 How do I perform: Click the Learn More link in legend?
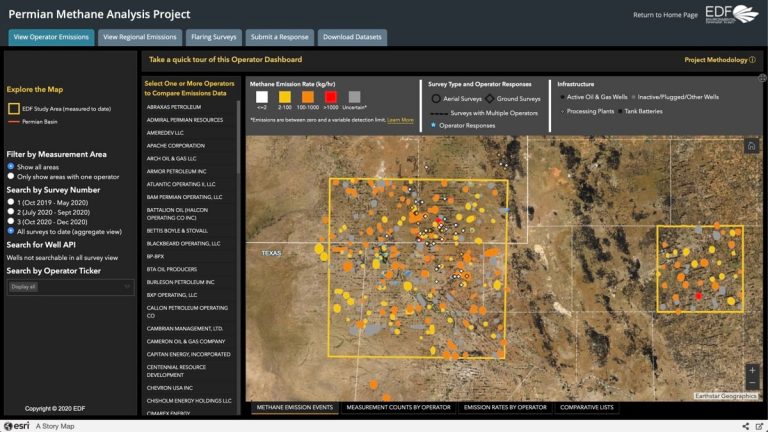[400, 120]
